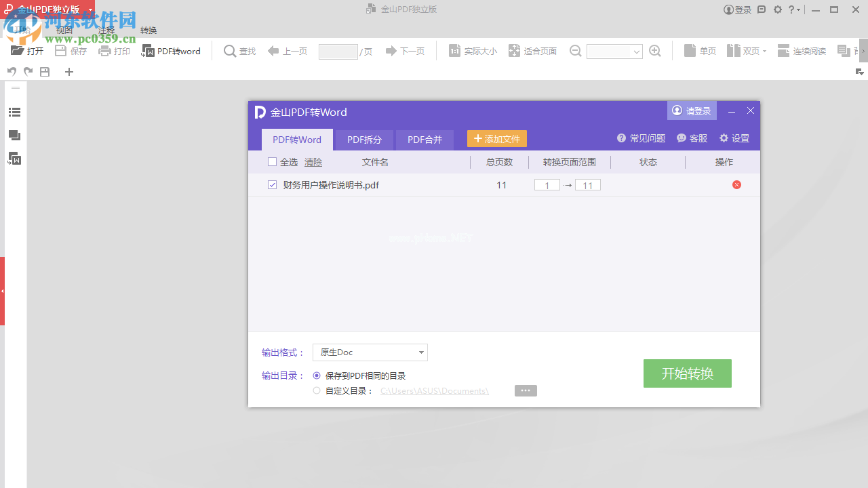Click the 查找 search magnifier

tap(240, 51)
